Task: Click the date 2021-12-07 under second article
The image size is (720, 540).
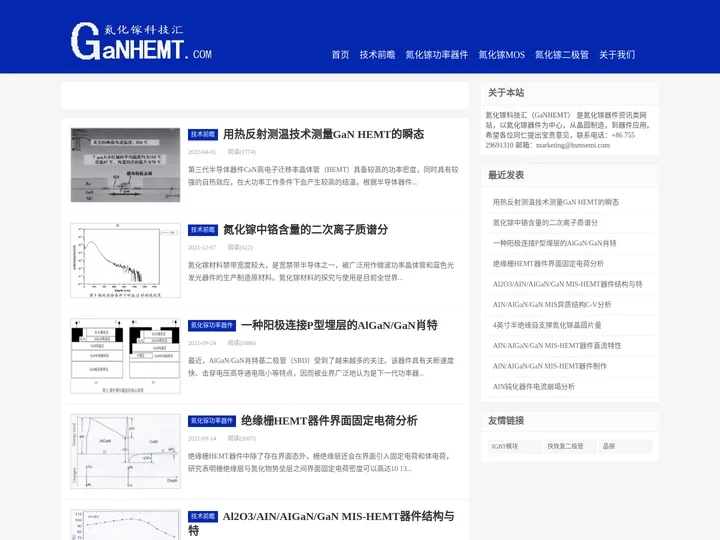Action: [202, 248]
